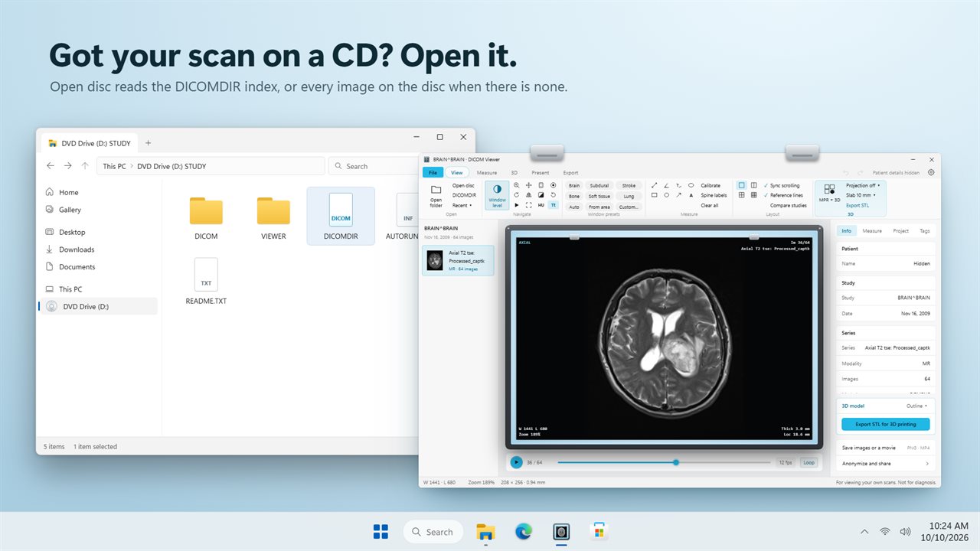
Task: Select the Window level tool
Action: [x=497, y=195]
